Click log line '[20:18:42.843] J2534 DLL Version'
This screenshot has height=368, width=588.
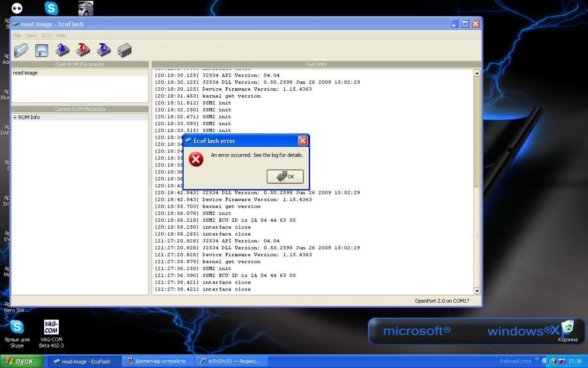(x=257, y=193)
